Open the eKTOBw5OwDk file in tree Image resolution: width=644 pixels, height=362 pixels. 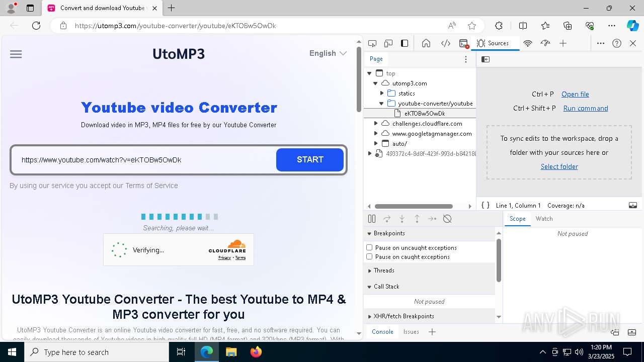tap(424, 114)
